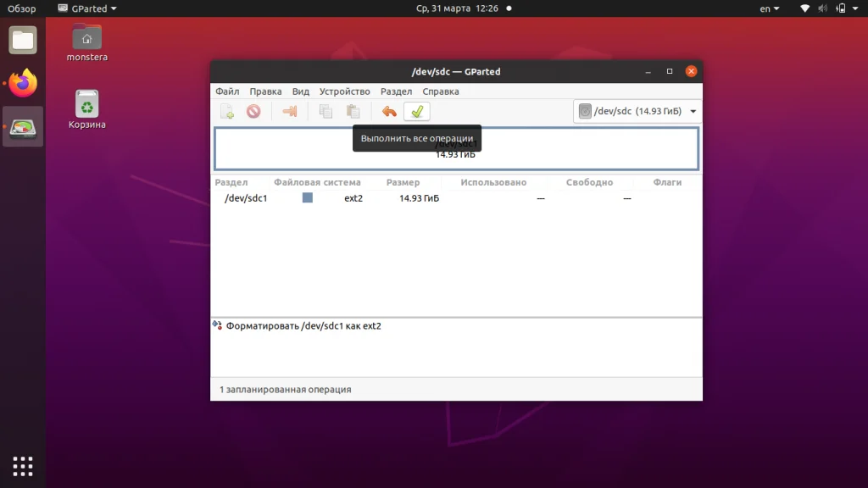This screenshot has width=868, height=488.
Task: Click the Paste partition icon
Action: pyautogui.click(x=352, y=111)
